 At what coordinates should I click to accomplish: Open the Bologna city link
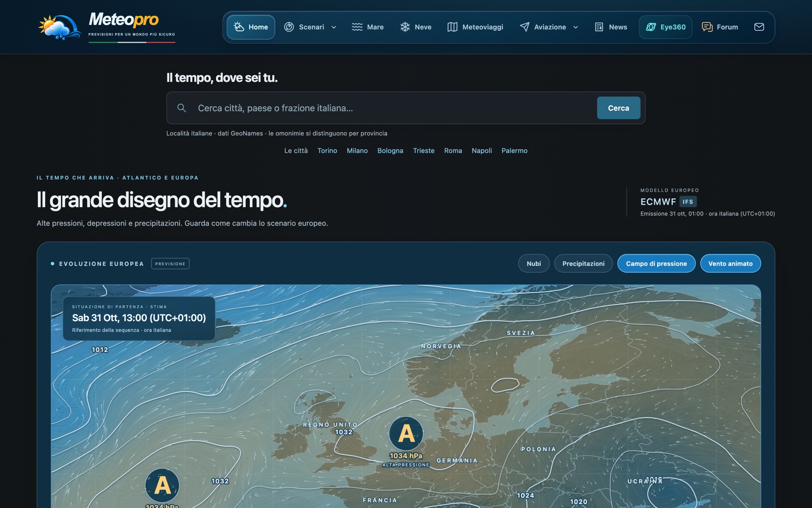point(390,151)
